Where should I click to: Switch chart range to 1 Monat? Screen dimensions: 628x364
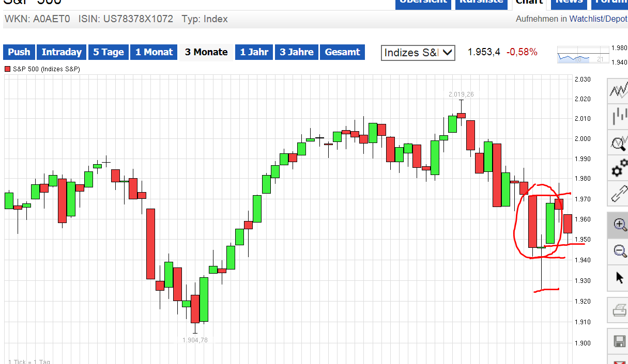(x=154, y=52)
